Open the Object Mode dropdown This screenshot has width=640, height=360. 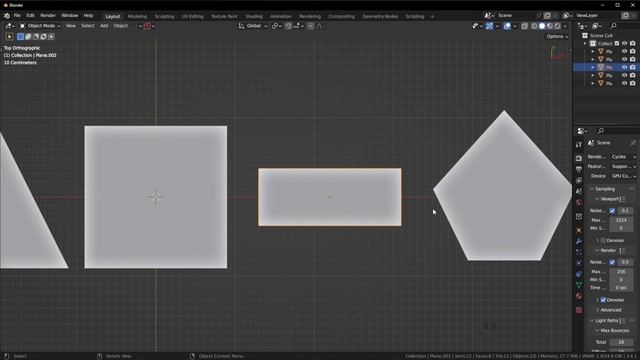40,26
